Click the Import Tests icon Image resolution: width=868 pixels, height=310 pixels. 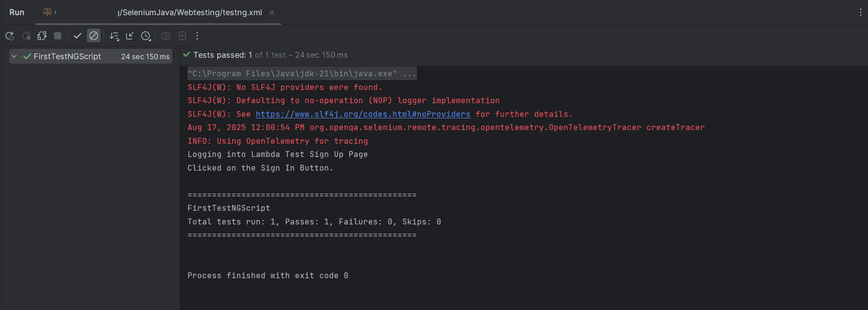(182, 36)
